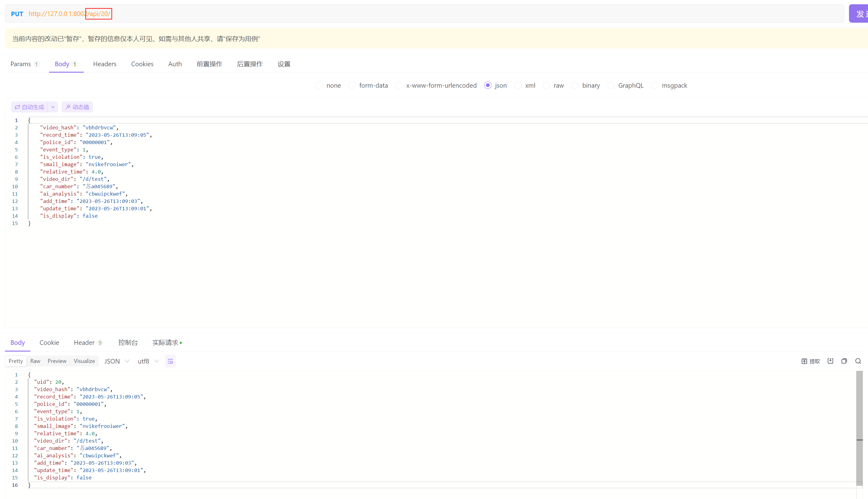Switch to the Auth request tab
Viewport: 868px width, 499px height.
coord(175,64)
